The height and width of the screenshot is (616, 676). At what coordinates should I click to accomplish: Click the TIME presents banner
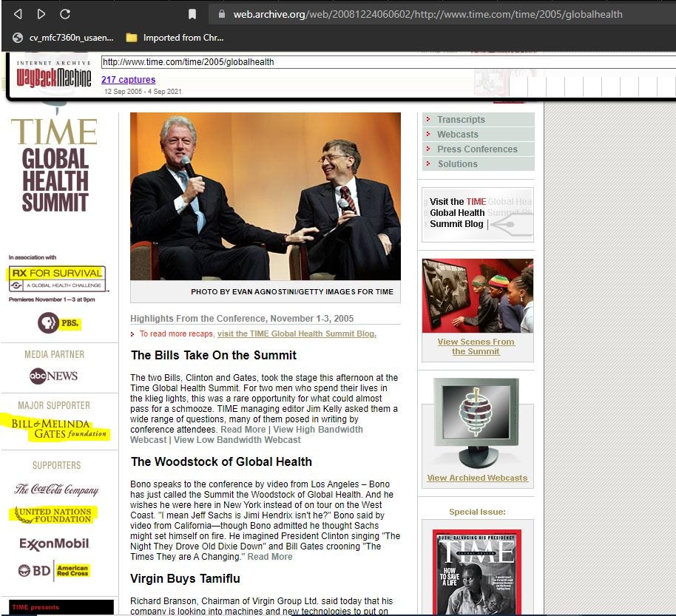61,607
